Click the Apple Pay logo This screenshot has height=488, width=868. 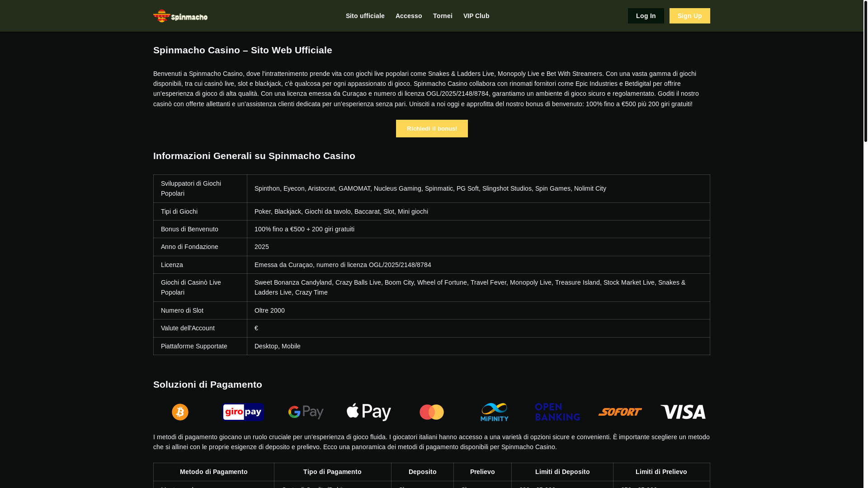click(369, 412)
